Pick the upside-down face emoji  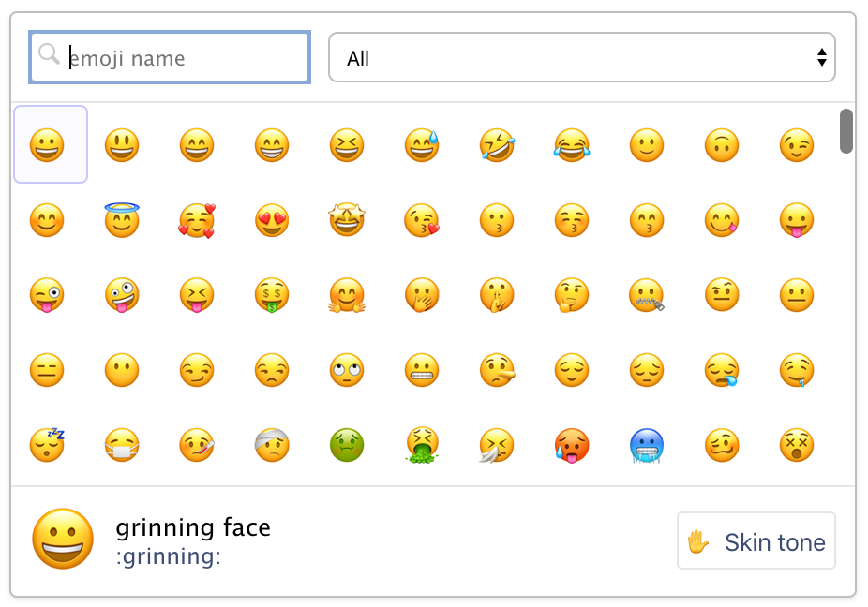point(722,145)
